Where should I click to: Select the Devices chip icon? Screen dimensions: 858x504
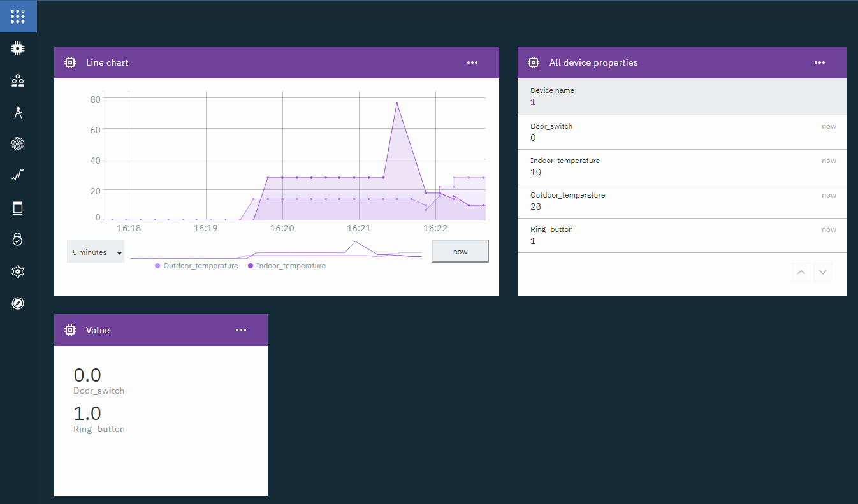[x=18, y=48]
